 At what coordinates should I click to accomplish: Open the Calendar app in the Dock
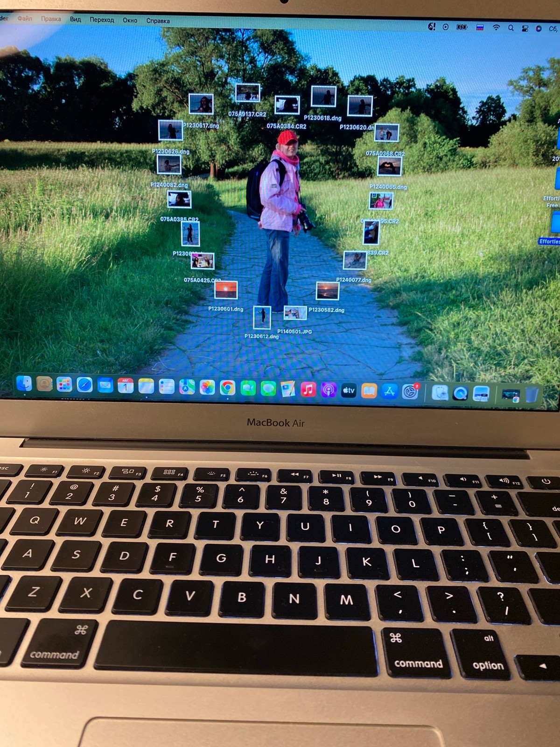[x=125, y=386]
